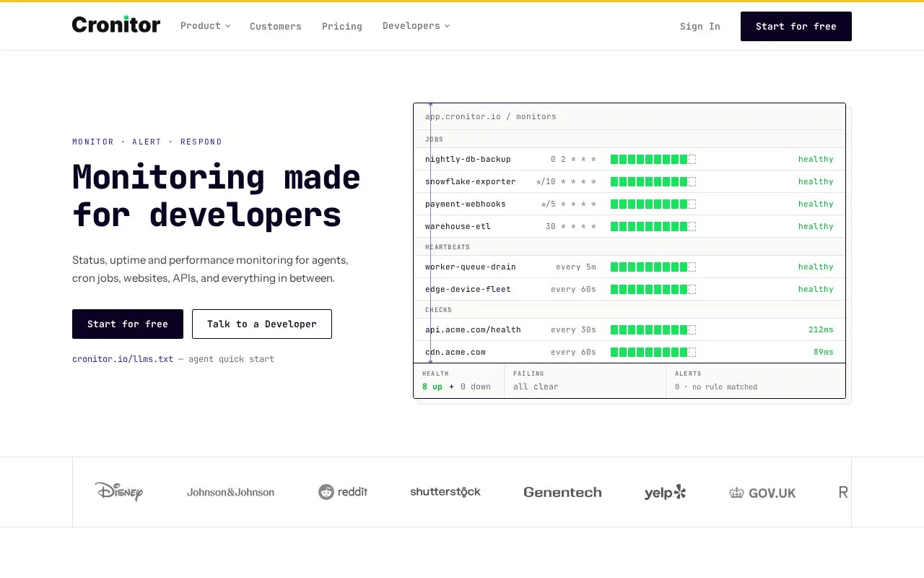Click the Johnson&Johnson logo
924x578 pixels.
[230, 493]
